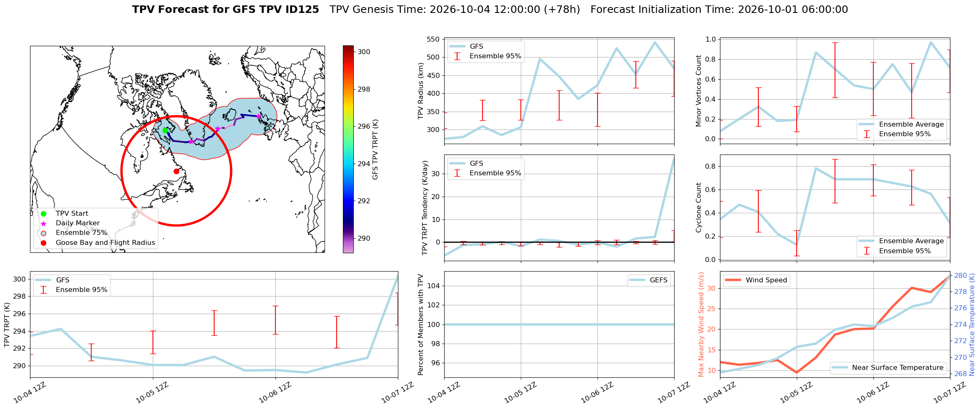Click the red Wind Speed line sample in legend
This screenshot has width=980, height=409.
tap(733, 280)
